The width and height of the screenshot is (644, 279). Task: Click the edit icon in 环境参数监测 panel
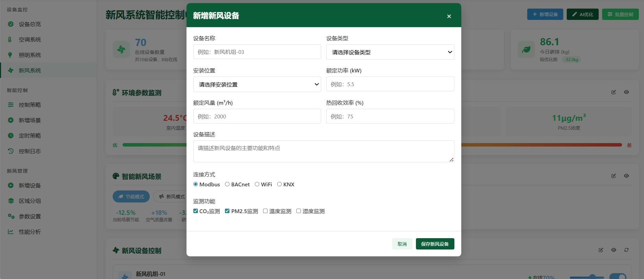tap(613, 92)
